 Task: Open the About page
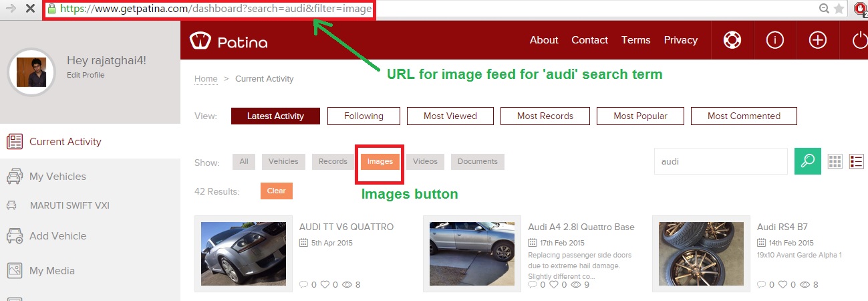coord(544,40)
